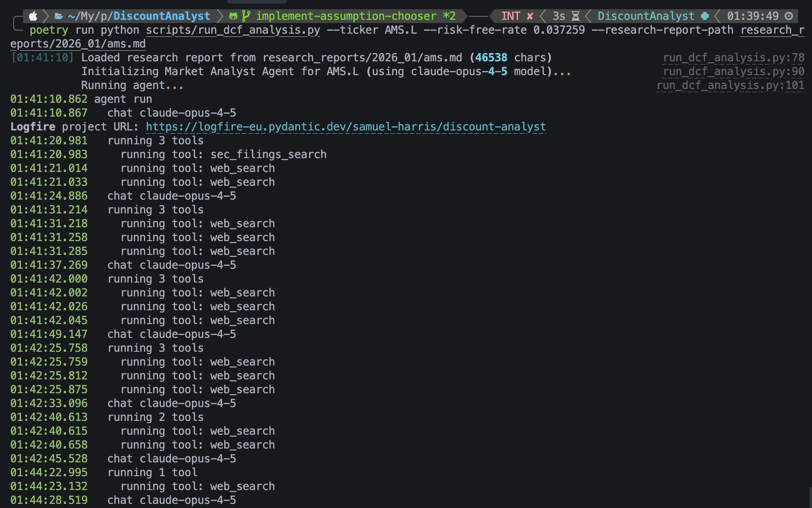The width and height of the screenshot is (812, 508).
Task: Open run_dcf_analysis.py:101 source link
Action: click(x=730, y=85)
